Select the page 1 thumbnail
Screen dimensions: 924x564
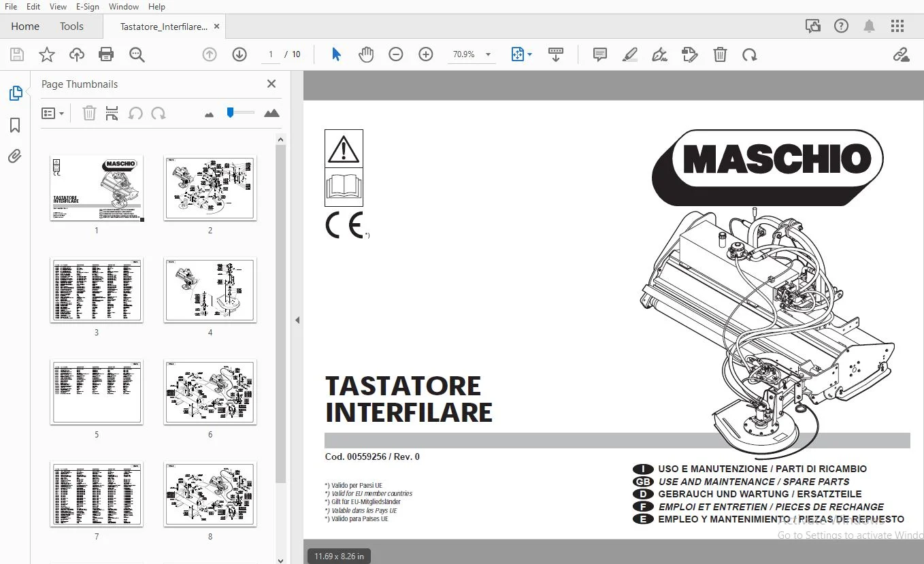[x=97, y=188]
